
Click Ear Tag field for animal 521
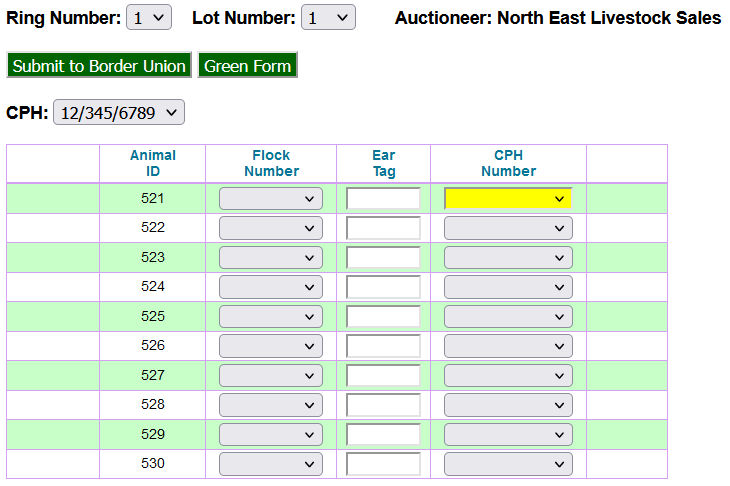pos(383,199)
